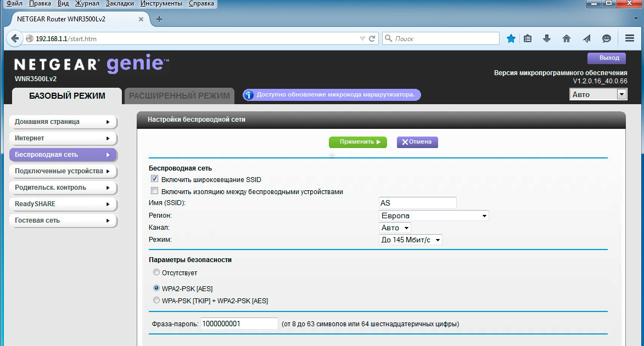Click the firmware update info icon
Screen dimensions: 644x346
pyautogui.click(x=249, y=95)
